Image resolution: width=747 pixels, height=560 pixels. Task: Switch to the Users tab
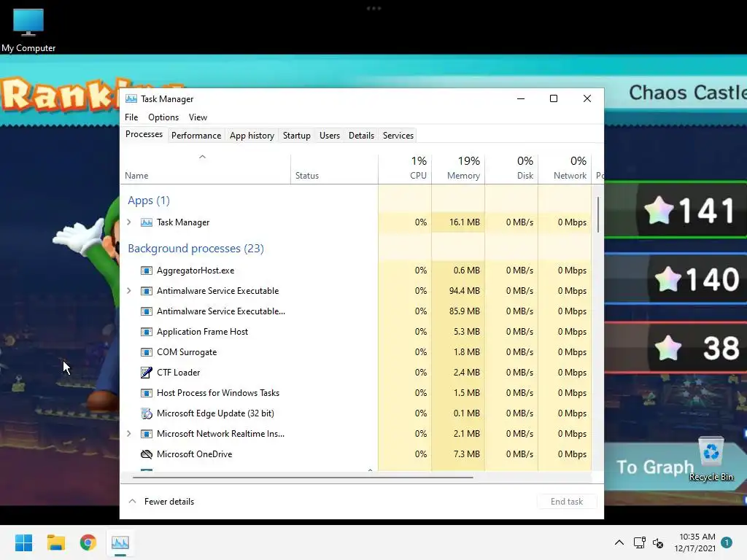pos(330,136)
